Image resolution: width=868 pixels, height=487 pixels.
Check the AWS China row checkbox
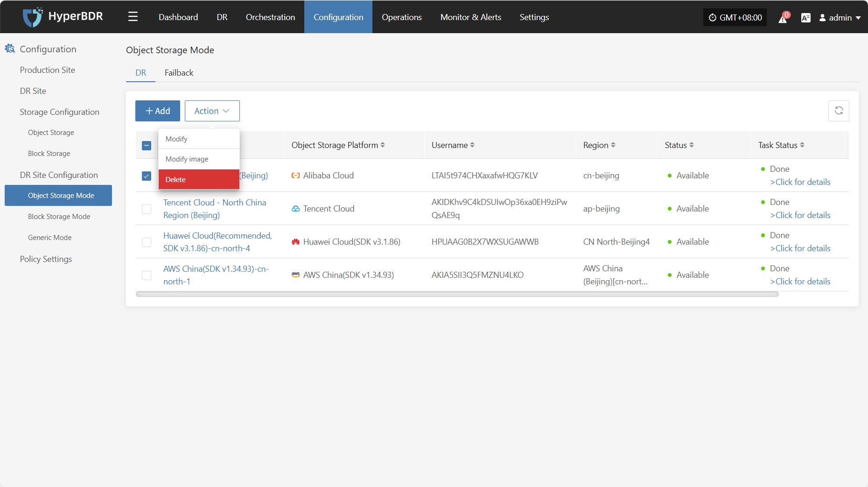click(x=147, y=275)
